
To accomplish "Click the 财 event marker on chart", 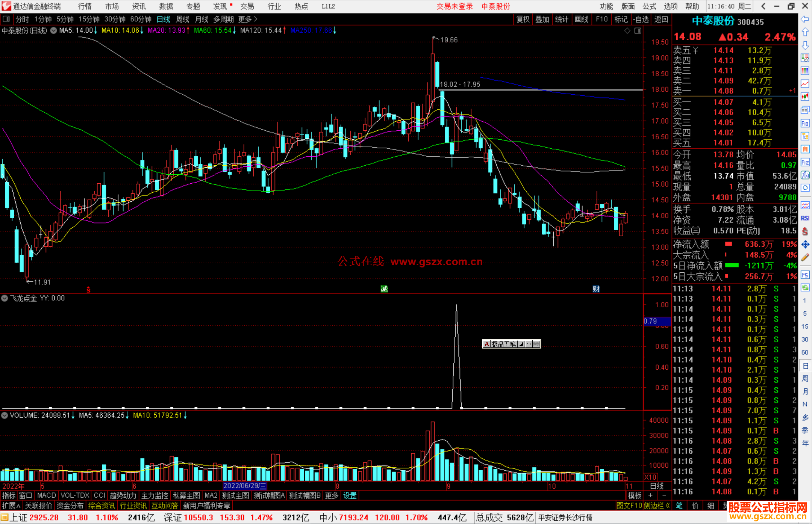I will tap(596, 289).
